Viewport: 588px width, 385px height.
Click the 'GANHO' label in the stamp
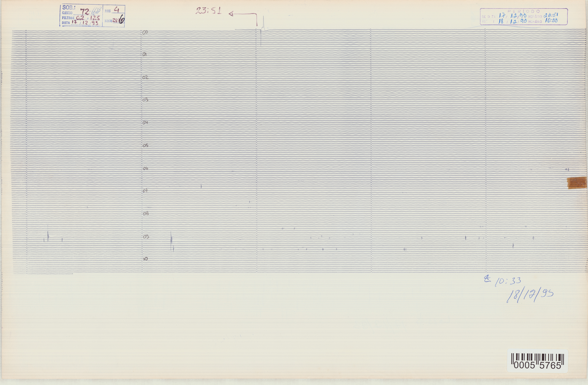67,13
